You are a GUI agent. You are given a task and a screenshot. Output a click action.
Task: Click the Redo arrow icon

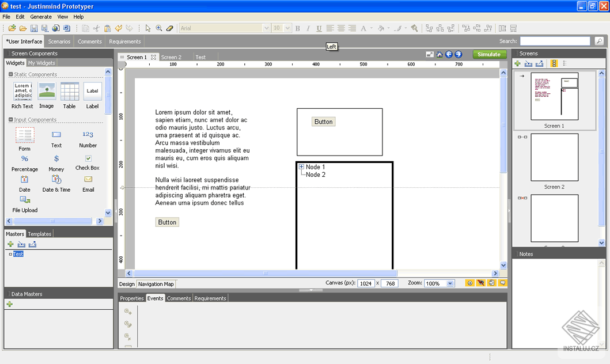coord(129,28)
